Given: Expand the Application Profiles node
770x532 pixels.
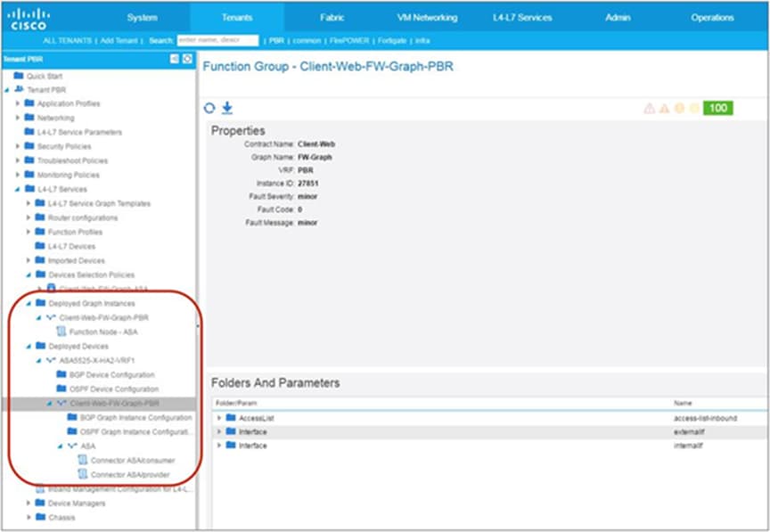Looking at the screenshot, I should pyautogui.click(x=18, y=103).
